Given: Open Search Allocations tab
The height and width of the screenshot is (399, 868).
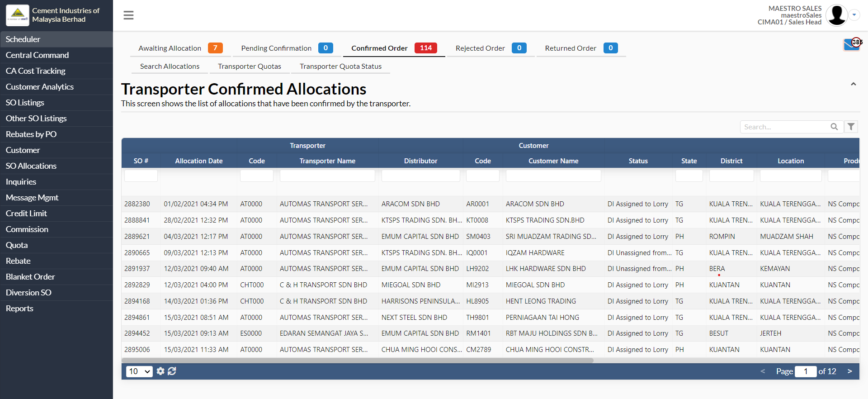Looking at the screenshot, I should (170, 66).
